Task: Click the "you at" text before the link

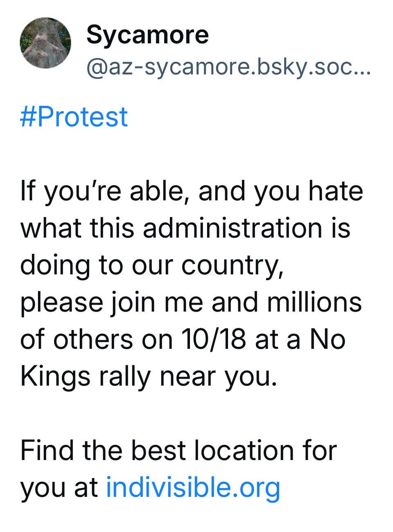Action: 59,487
